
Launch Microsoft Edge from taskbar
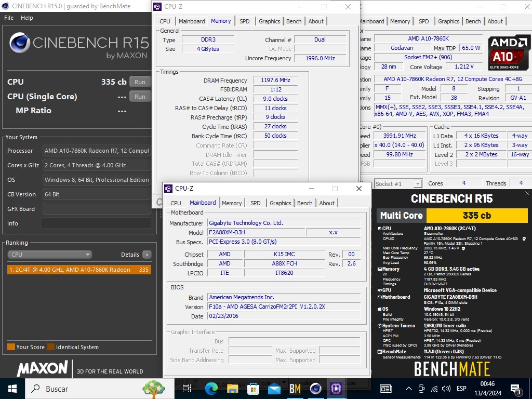point(211,389)
